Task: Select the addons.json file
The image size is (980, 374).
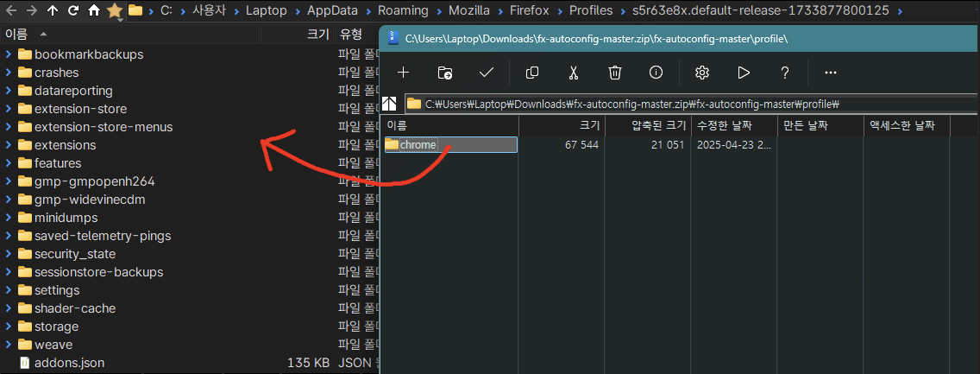Action: [69, 363]
